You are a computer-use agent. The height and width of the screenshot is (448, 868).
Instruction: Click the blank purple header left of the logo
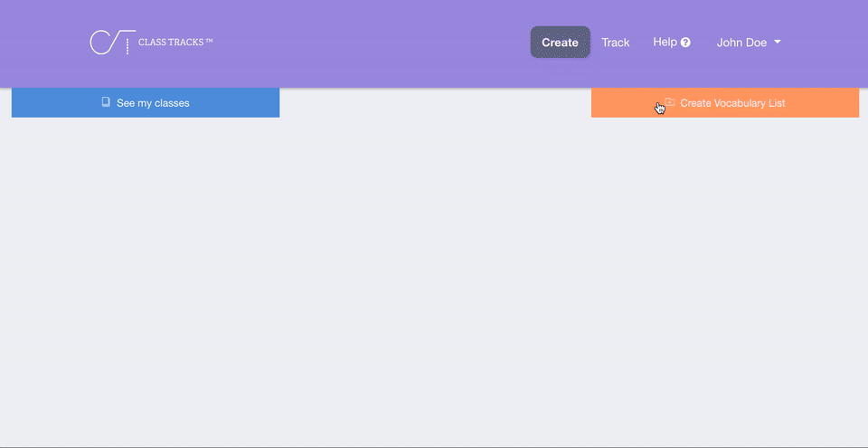(41, 43)
